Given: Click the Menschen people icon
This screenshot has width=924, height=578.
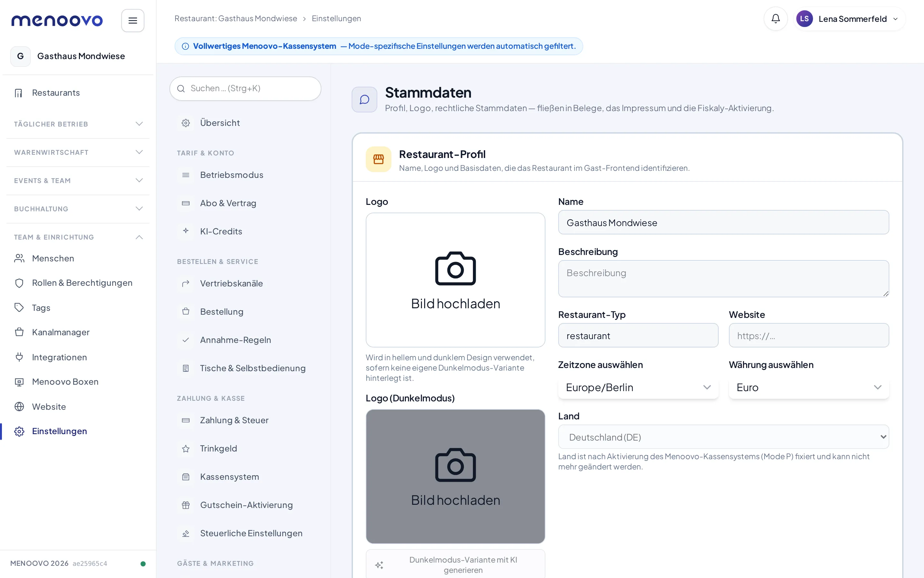Looking at the screenshot, I should click(19, 258).
